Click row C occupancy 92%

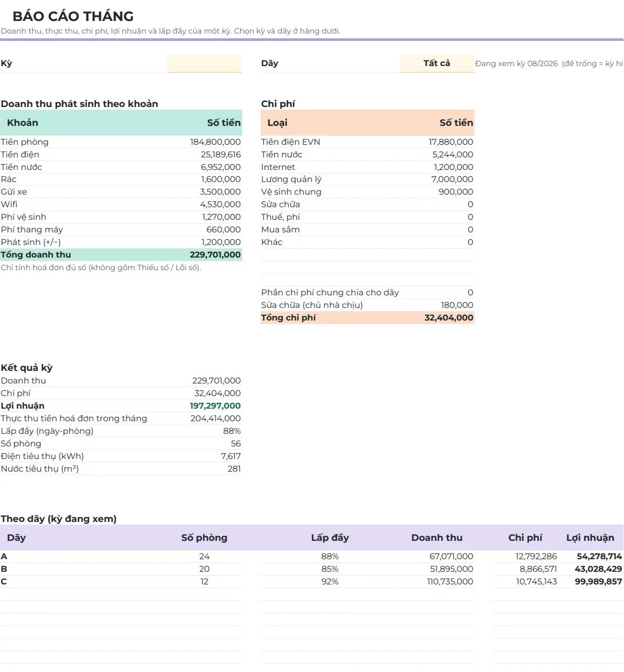330,582
